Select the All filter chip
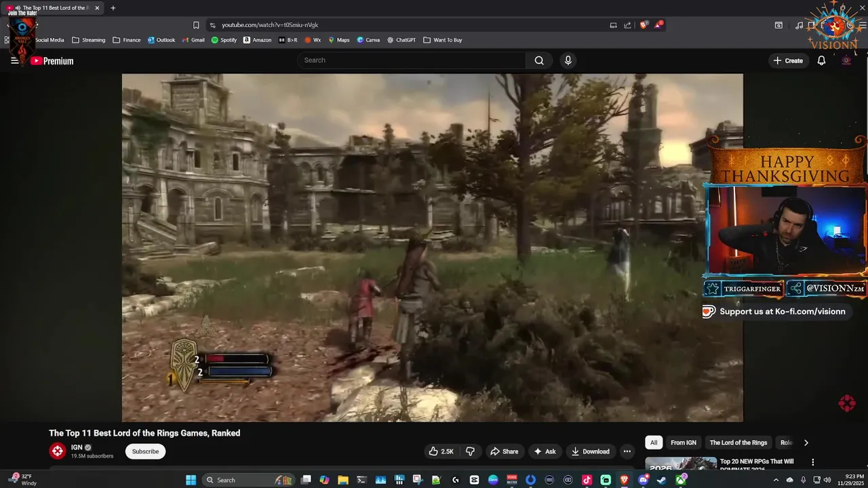 [x=654, y=443]
